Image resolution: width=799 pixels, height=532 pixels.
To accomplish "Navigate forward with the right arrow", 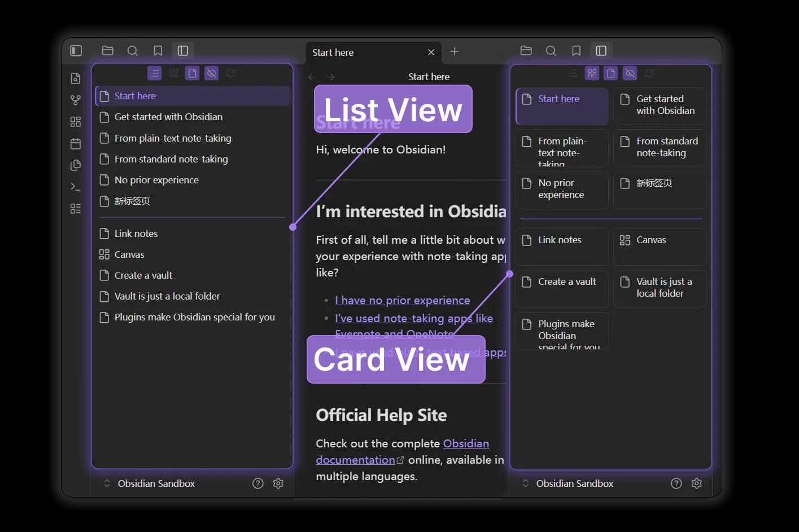I will coord(331,77).
